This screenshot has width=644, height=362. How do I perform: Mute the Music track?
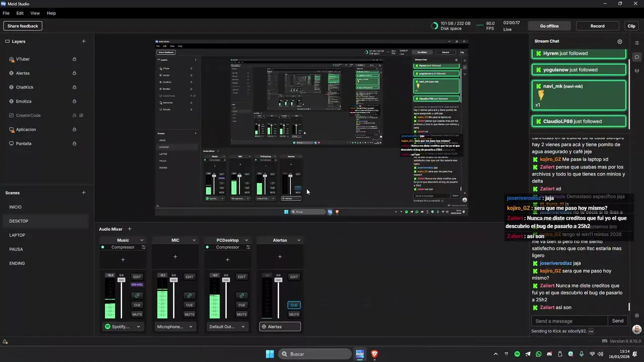coord(137,314)
